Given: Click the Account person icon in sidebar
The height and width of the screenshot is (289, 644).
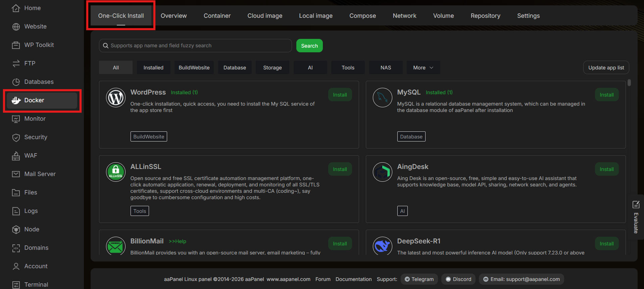Looking at the screenshot, I should click(16, 266).
